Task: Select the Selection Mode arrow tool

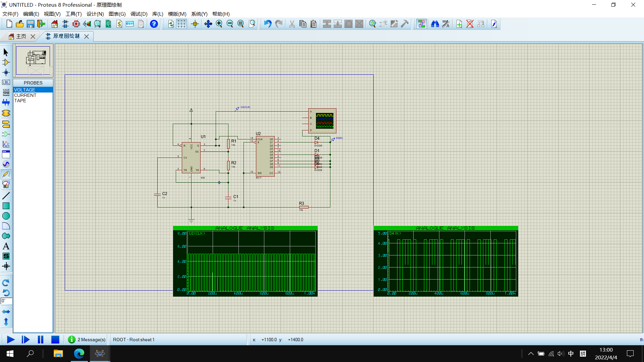Action: click(6, 52)
